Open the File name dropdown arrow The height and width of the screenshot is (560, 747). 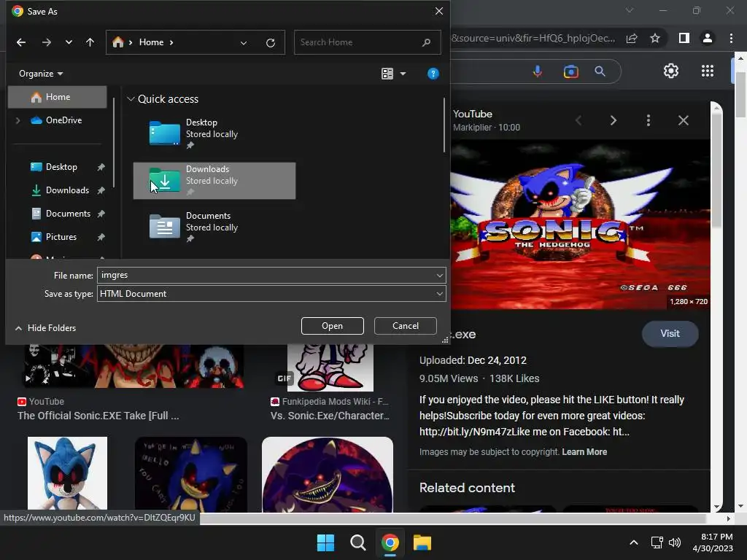(x=439, y=275)
